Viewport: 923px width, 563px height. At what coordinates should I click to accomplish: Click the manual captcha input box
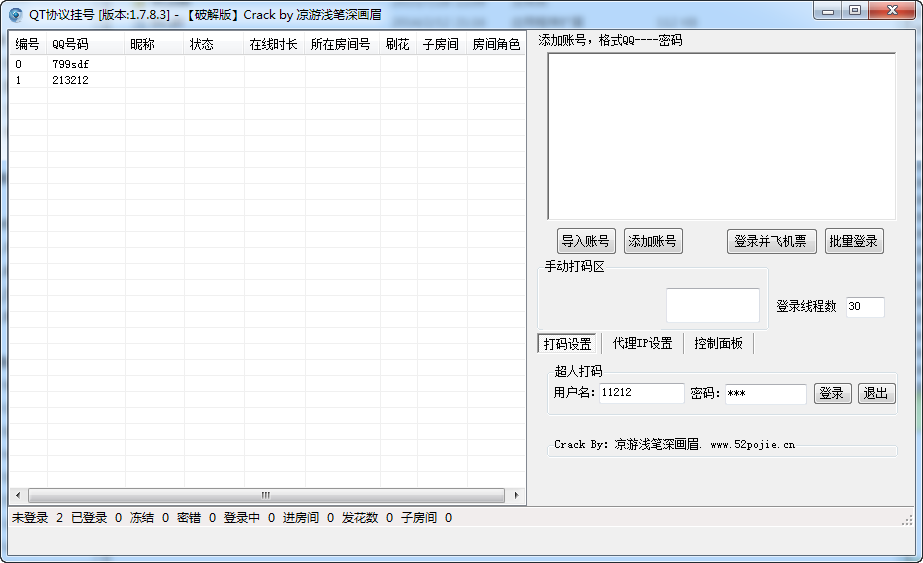[x=712, y=305]
